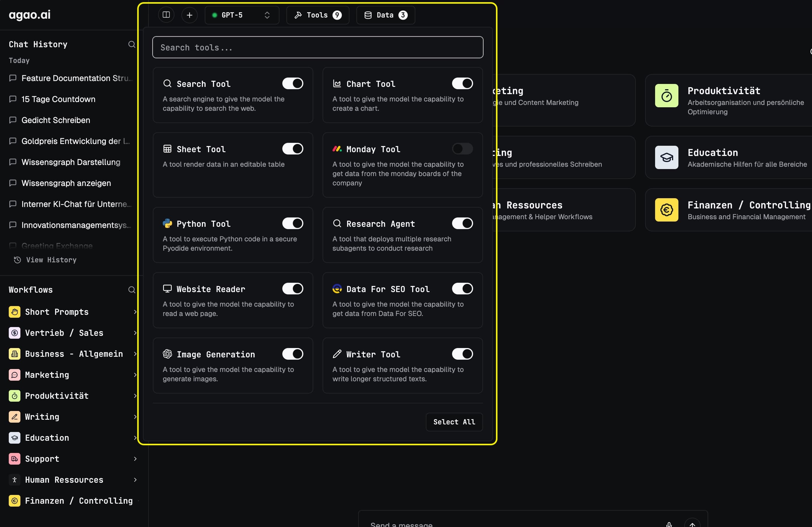Click the Short Prompts workflow icon
This screenshot has height=527, width=812.
pos(14,312)
